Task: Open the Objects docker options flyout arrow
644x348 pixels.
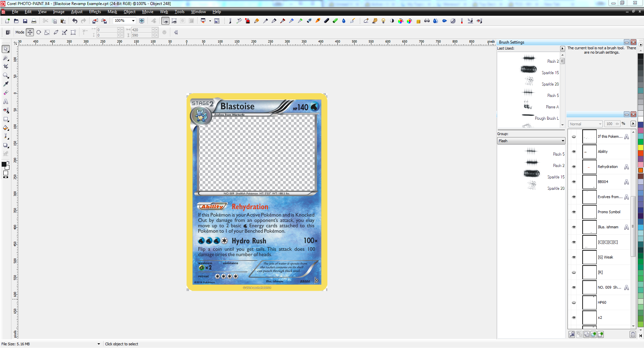Action: coord(633,124)
